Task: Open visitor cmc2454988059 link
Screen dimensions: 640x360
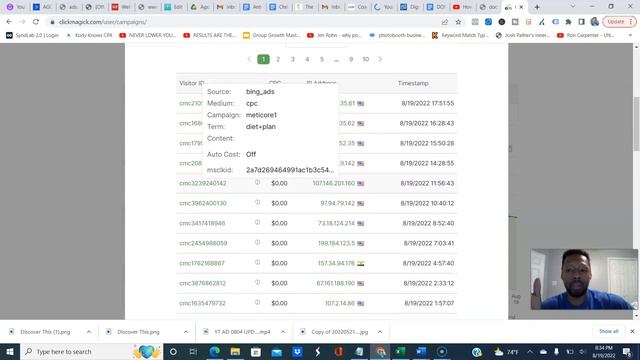Action: pos(203,243)
